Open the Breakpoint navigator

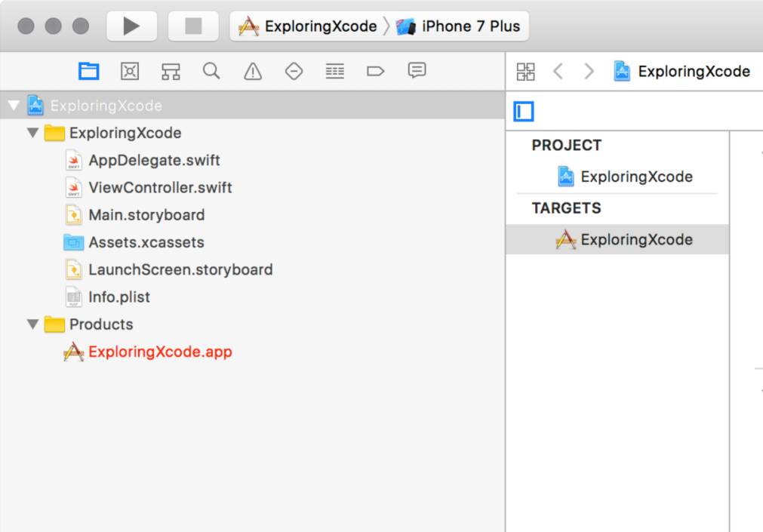point(375,72)
